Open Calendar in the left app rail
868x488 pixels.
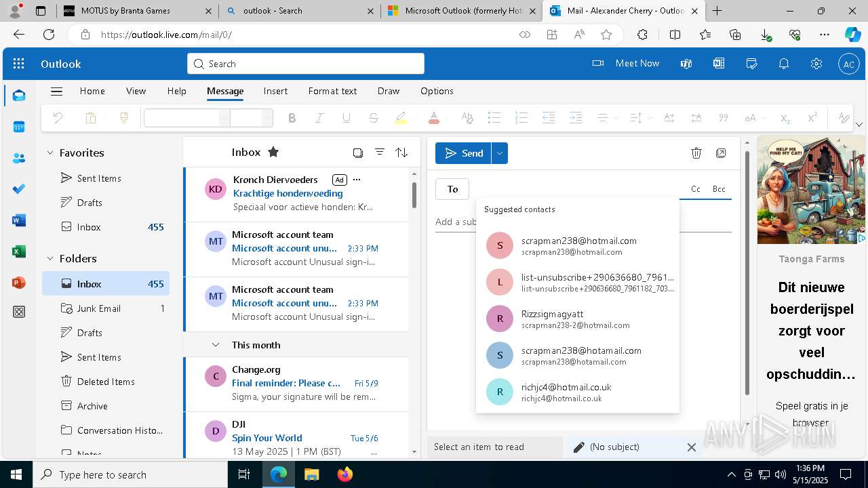19,127
